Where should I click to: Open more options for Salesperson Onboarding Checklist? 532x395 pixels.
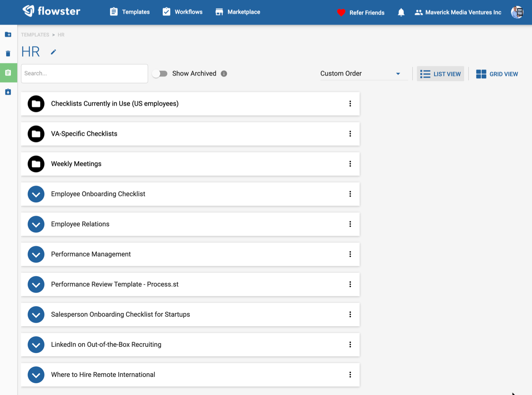tap(350, 315)
